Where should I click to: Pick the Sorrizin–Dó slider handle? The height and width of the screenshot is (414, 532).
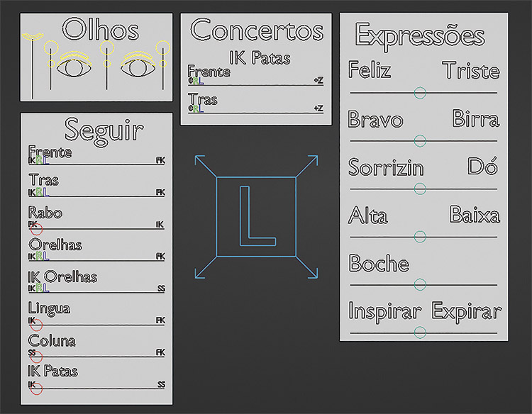tap(420, 189)
